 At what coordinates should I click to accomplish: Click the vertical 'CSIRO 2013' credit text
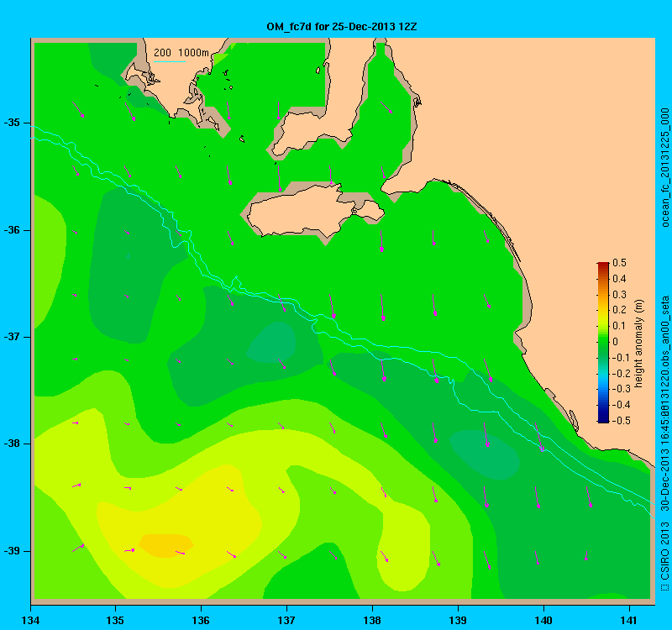[664, 549]
